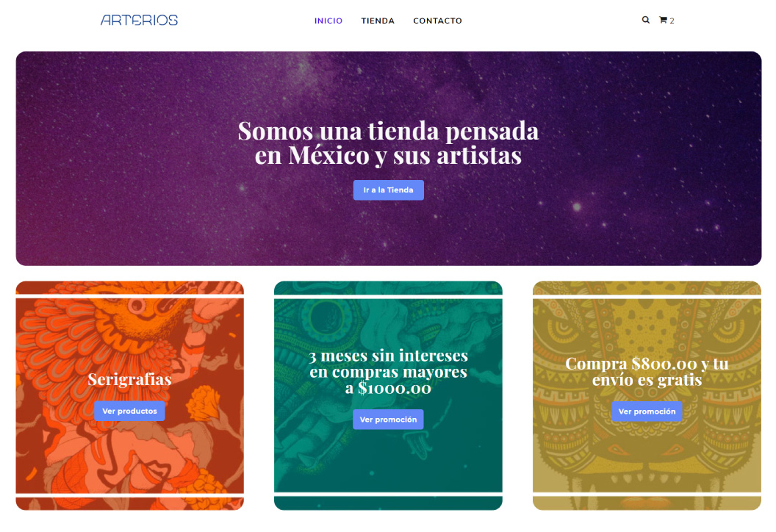Click the Serigrafias heading

click(129, 380)
